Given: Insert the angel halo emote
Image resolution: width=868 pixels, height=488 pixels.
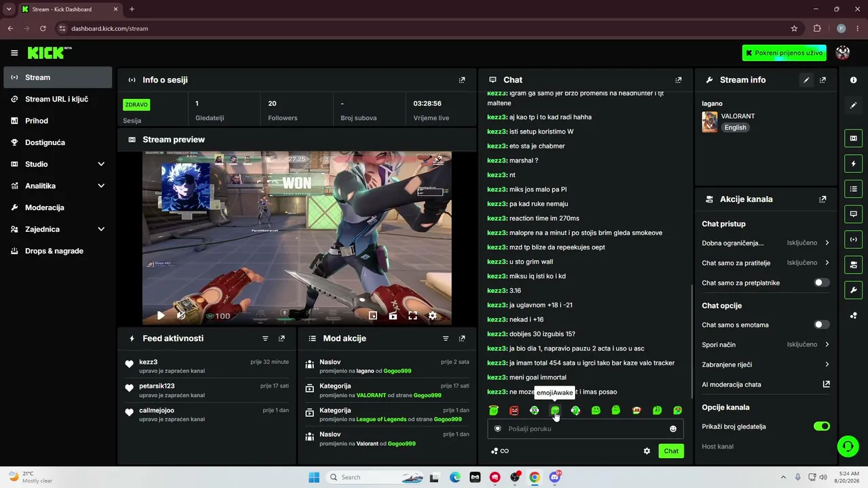Looking at the screenshot, I should click(x=494, y=410).
